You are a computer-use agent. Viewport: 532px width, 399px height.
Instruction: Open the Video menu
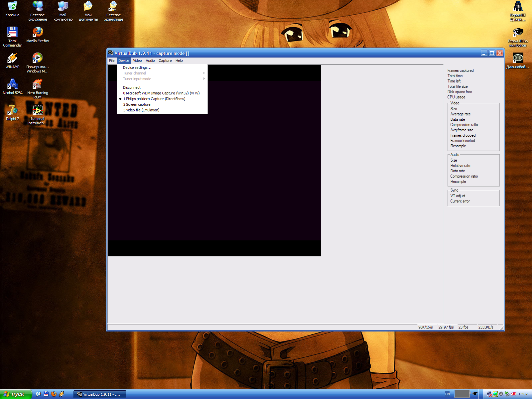137,61
